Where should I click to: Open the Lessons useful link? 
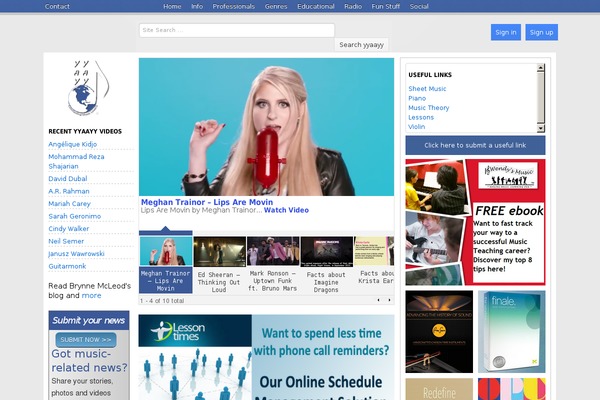[421, 117]
